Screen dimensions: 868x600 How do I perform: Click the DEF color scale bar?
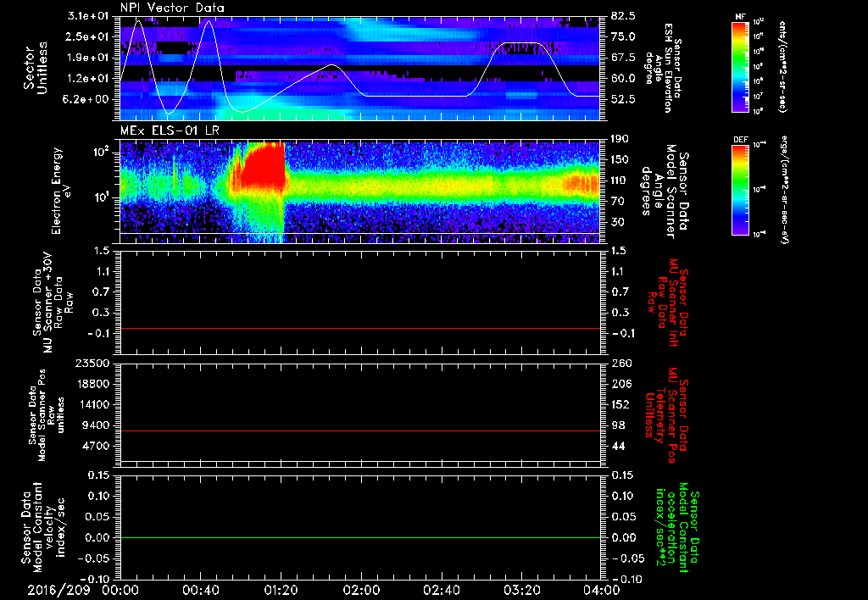[740, 190]
